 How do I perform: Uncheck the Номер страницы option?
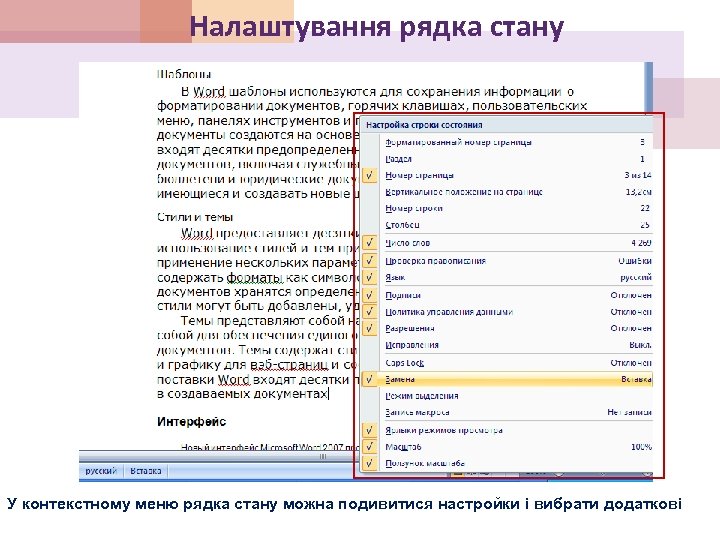pos(507,175)
